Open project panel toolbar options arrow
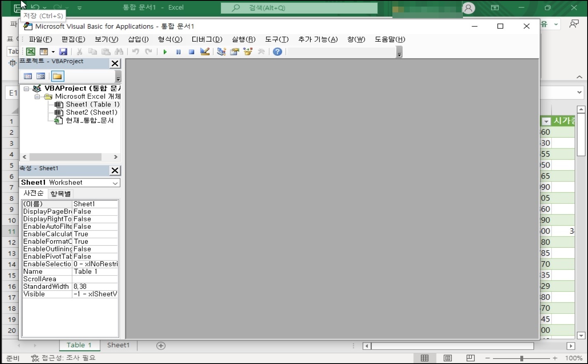Screen dimensions: 588x364 (118, 77)
